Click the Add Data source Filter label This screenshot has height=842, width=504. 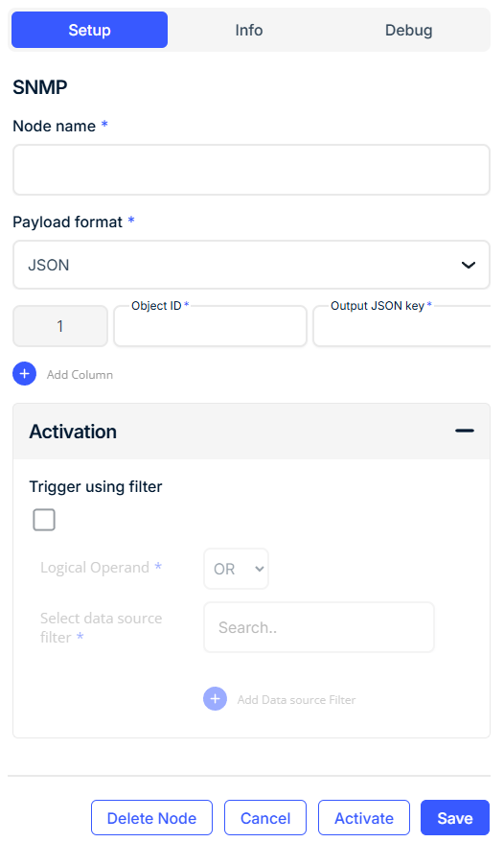point(296,700)
